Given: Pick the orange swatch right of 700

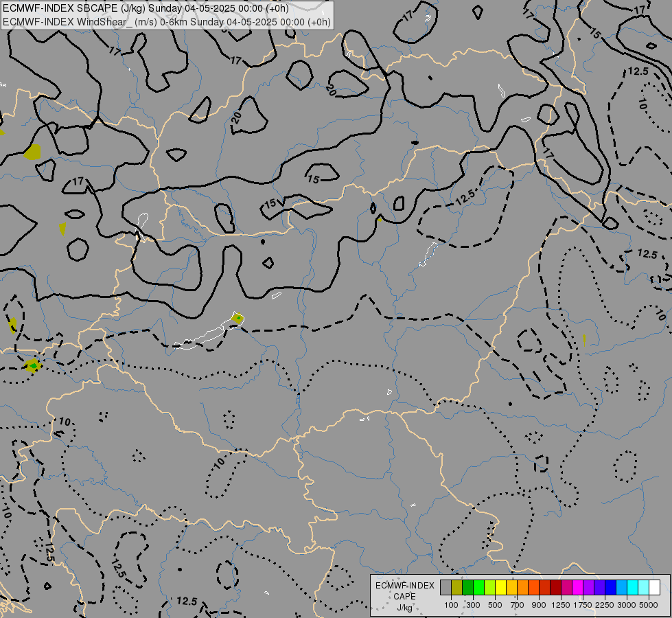Looking at the screenshot, I should (x=523, y=588).
